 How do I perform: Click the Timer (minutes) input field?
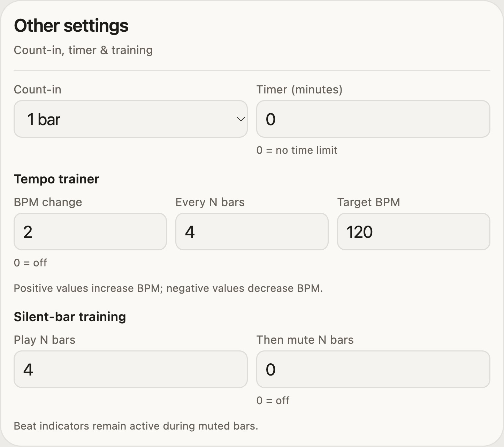pos(373,119)
